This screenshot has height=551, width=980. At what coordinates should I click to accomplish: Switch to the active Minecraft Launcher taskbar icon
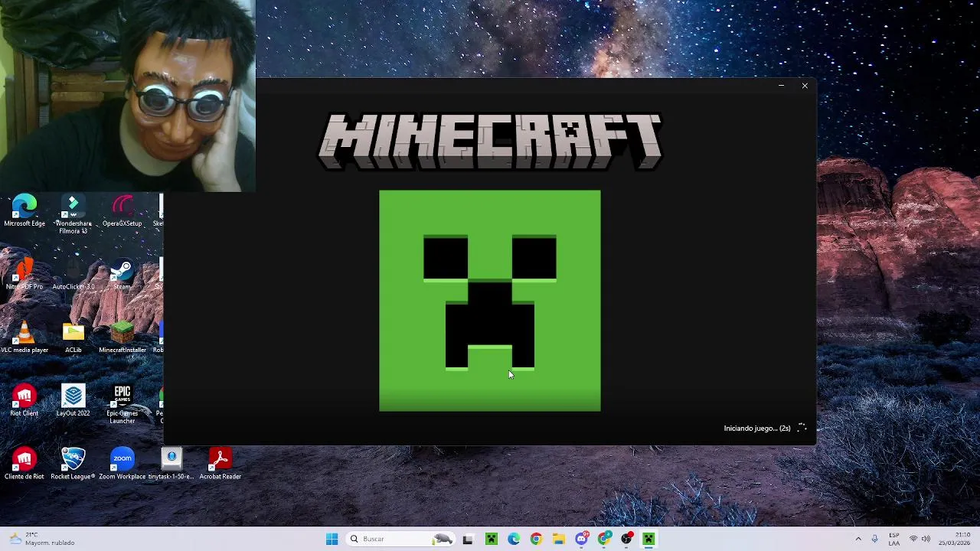click(648, 539)
